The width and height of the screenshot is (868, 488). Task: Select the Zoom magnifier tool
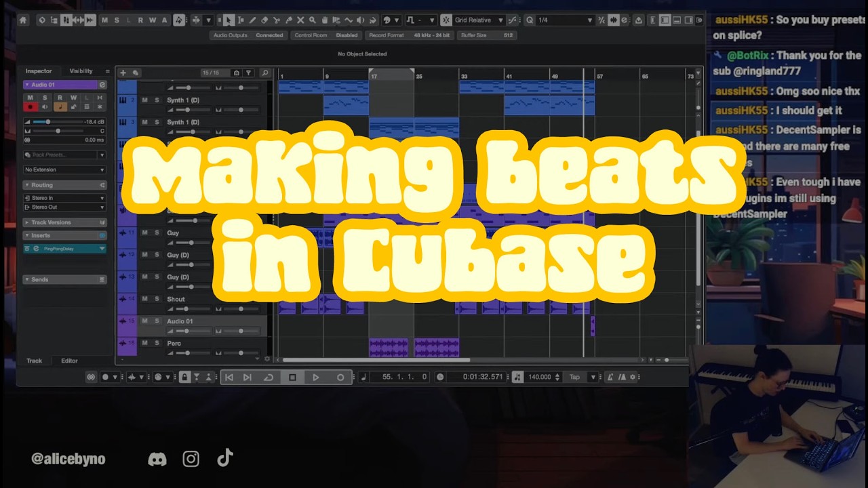[x=313, y=20]
